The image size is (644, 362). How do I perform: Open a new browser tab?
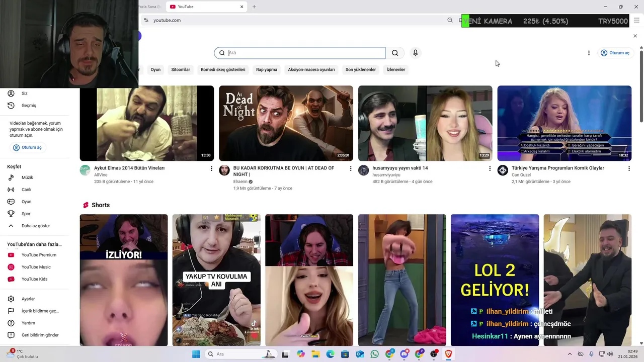coord(254,7)
